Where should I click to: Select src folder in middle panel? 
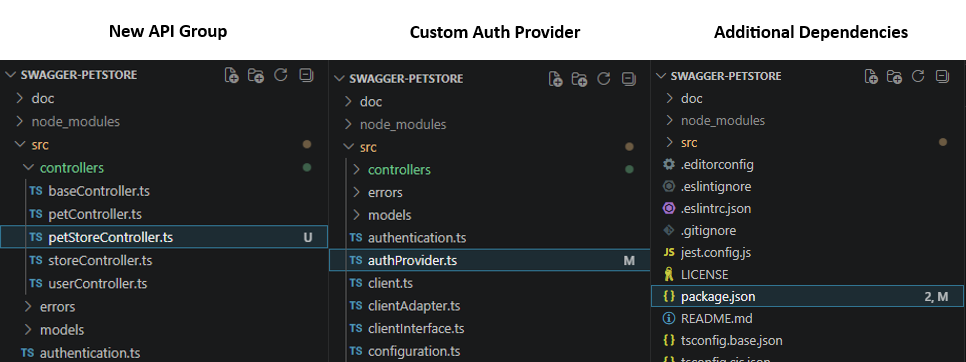pos(368,147)
